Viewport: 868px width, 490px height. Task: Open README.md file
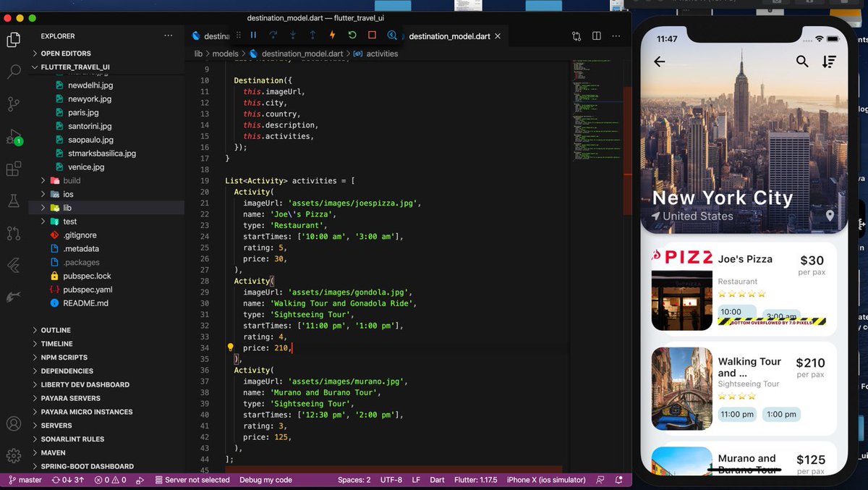(x=85, y=303)
